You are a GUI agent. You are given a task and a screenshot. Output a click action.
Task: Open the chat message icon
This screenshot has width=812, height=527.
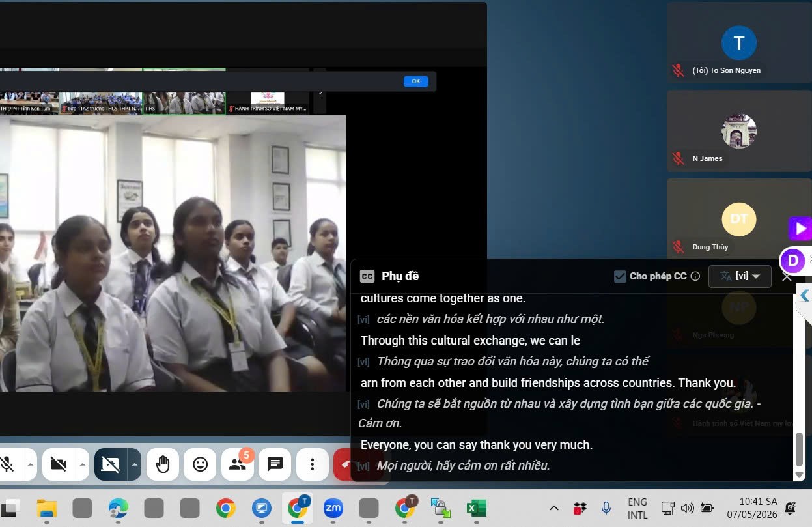click(275, 464)
